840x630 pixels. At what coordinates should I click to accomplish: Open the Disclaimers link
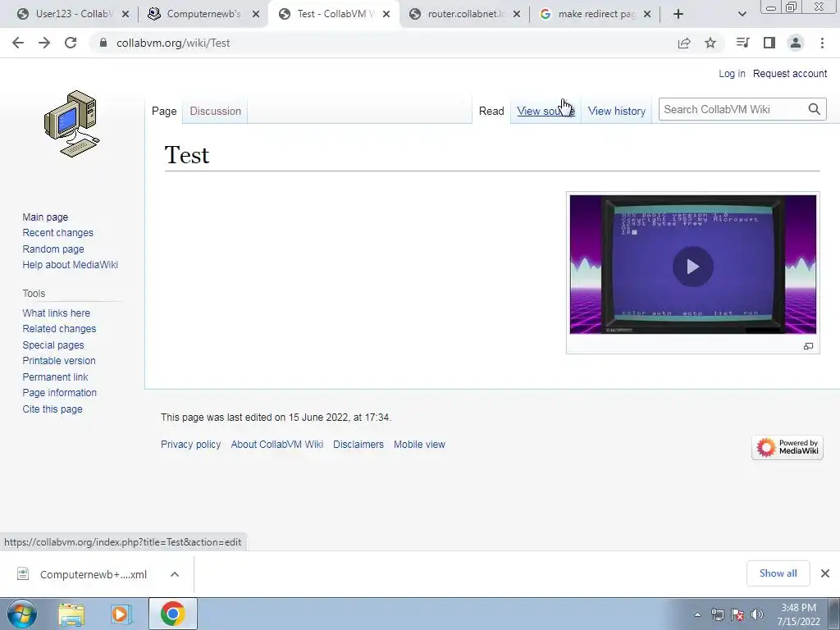point(358,444)
